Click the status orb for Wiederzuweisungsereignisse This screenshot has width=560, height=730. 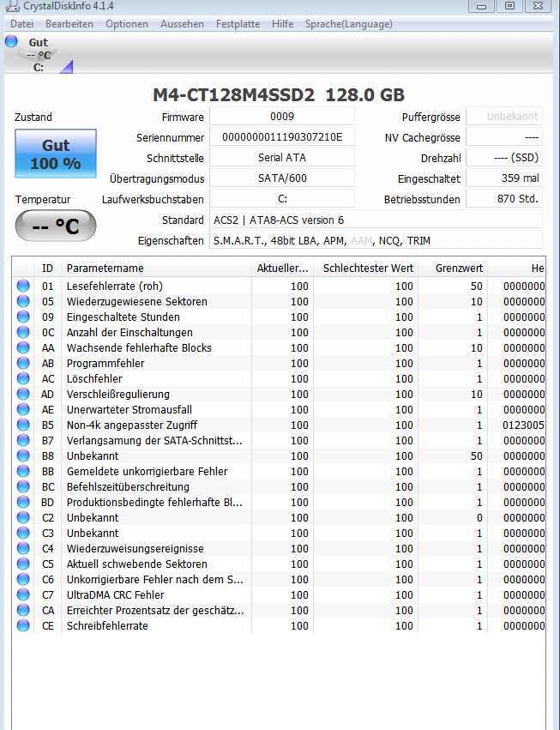click(x=23, y=548)
